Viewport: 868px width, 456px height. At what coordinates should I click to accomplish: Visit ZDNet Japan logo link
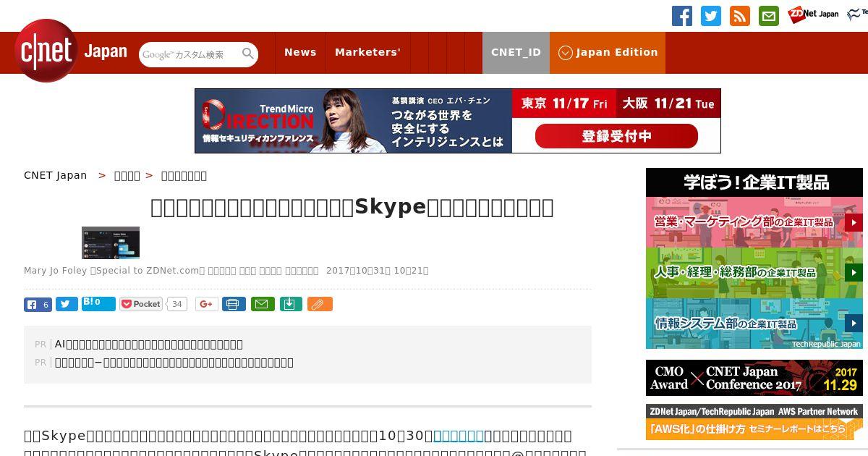point(813,14)
